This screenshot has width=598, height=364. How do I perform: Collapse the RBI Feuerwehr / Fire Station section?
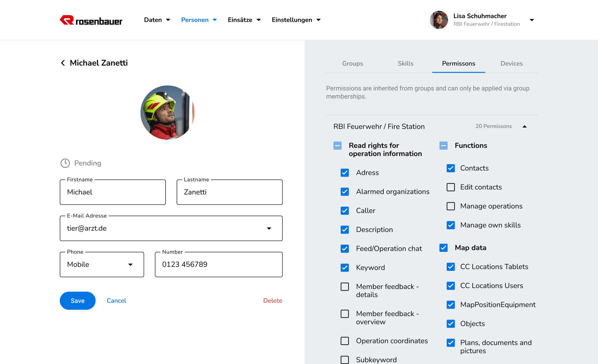coord(524,127)
